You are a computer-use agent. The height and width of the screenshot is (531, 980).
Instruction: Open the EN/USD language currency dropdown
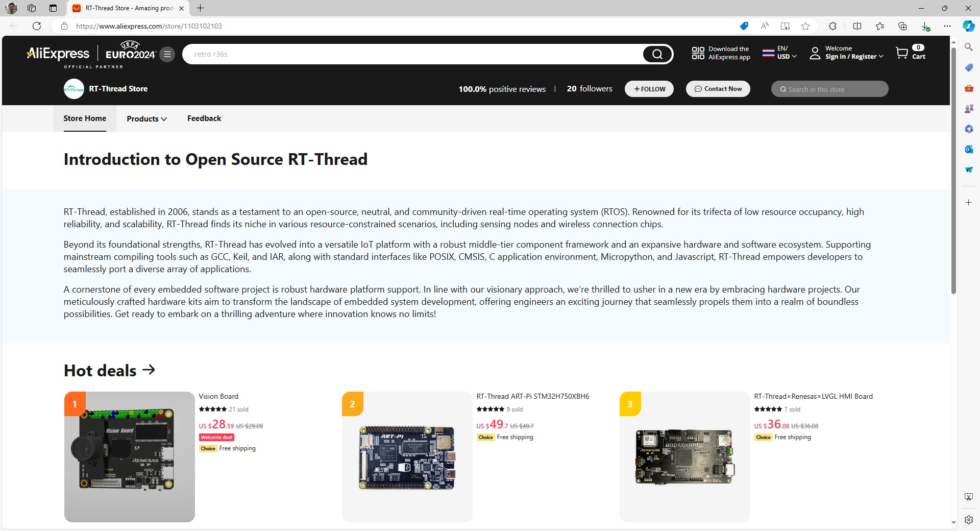coord(779,53)
